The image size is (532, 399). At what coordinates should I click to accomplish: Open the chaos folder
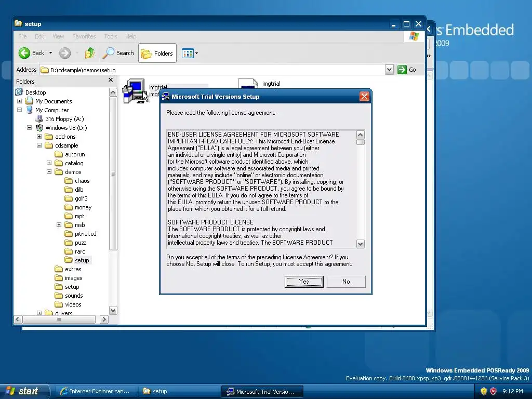[82, 180]
